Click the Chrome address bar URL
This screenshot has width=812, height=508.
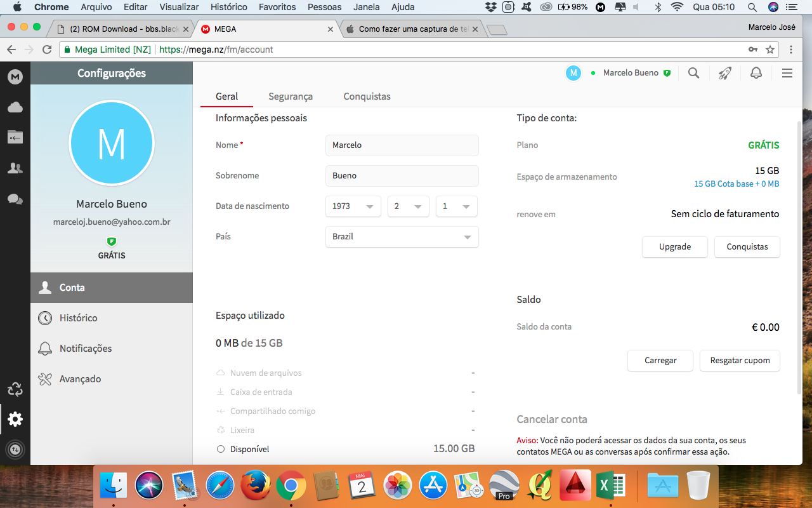tap(216, 50)
